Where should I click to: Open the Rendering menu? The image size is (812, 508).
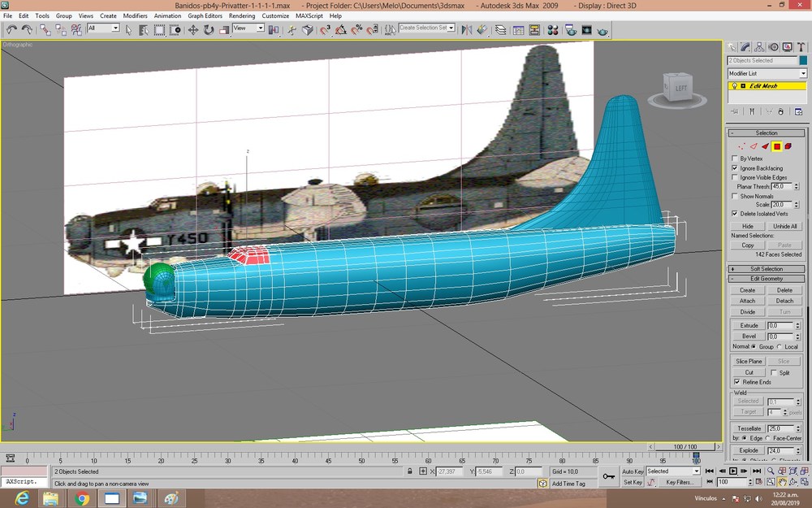[242, 15]
